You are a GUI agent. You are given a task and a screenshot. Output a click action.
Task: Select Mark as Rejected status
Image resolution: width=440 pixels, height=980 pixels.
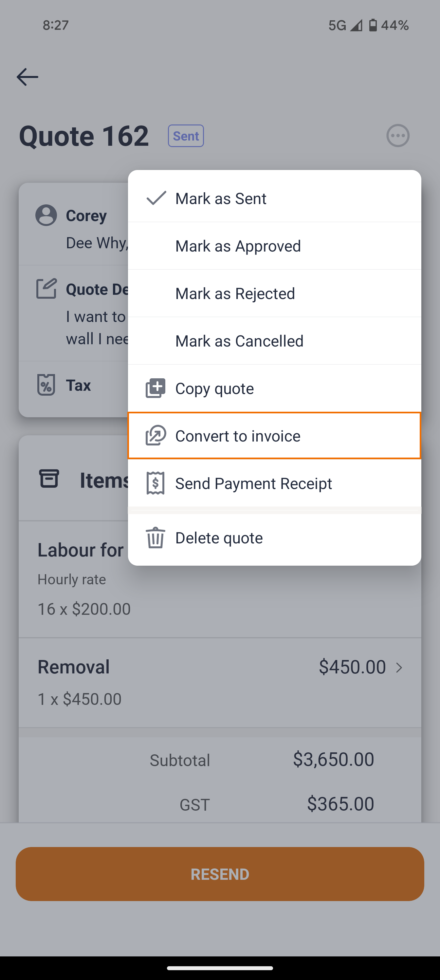(x=235, y=293)
